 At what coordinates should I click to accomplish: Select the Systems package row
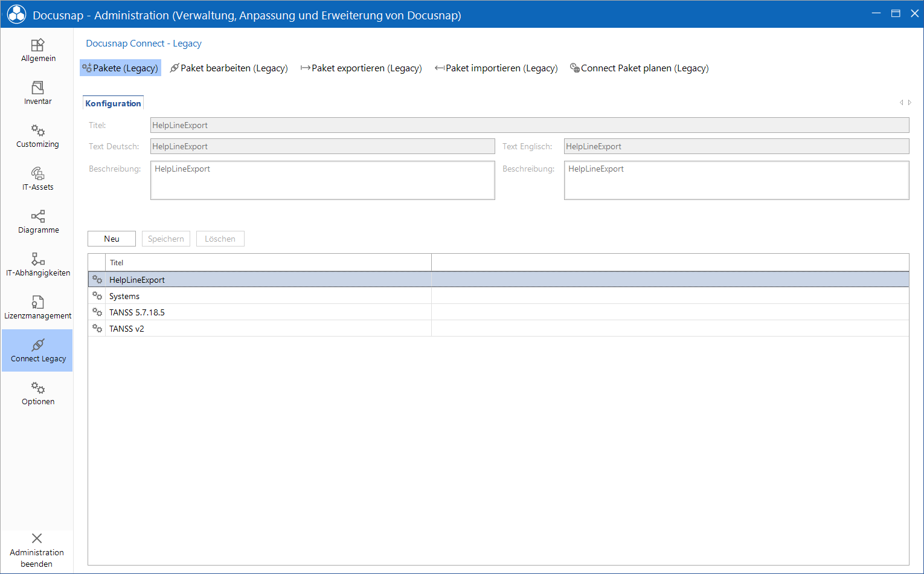click(498, 296)
